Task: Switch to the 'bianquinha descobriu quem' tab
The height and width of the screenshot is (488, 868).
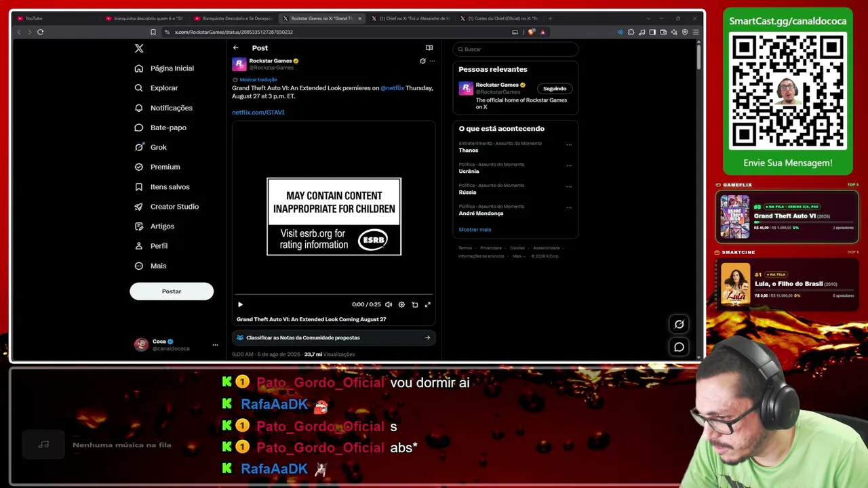Action: (145, 18)
